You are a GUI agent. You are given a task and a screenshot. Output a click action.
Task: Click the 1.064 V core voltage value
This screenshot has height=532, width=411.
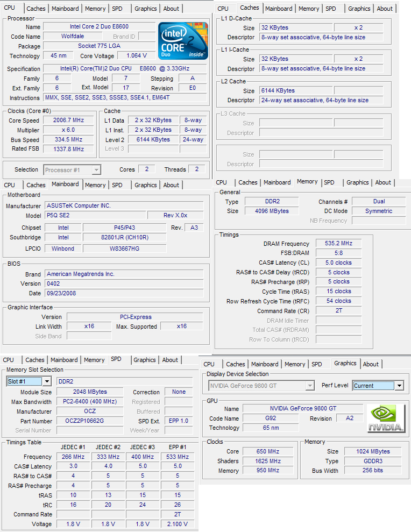[x=137, y=55]
